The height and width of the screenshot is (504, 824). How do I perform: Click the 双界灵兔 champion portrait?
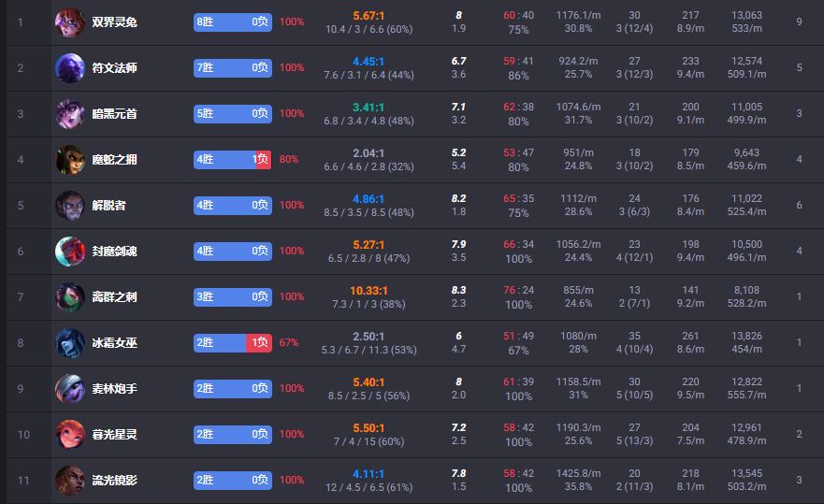(69, 22)
